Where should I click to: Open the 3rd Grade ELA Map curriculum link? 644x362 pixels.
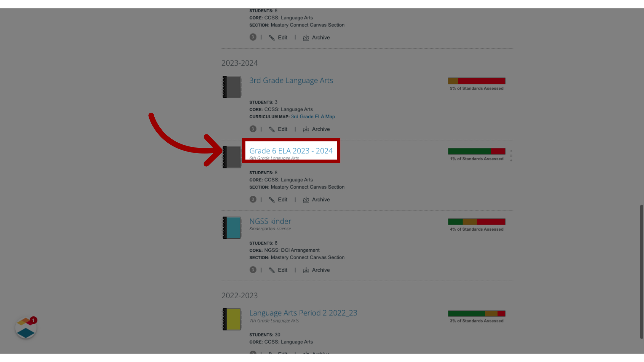click(x=313, y=116)
